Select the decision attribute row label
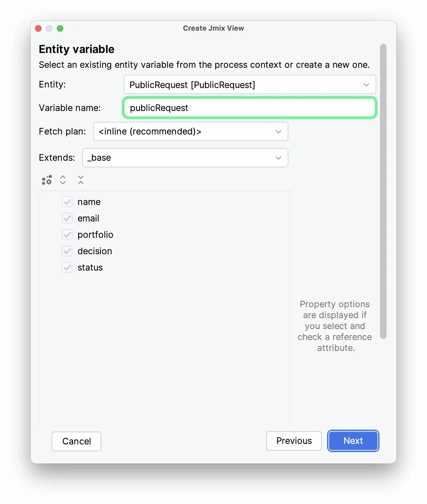The width and height of the screenshot is (427, 504). pyautogui.click(x=95, y=251)
